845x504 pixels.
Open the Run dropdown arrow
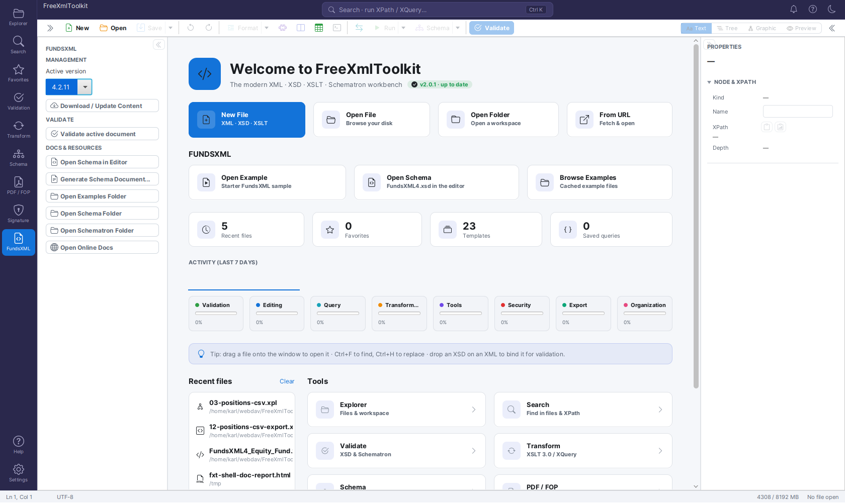403,28
